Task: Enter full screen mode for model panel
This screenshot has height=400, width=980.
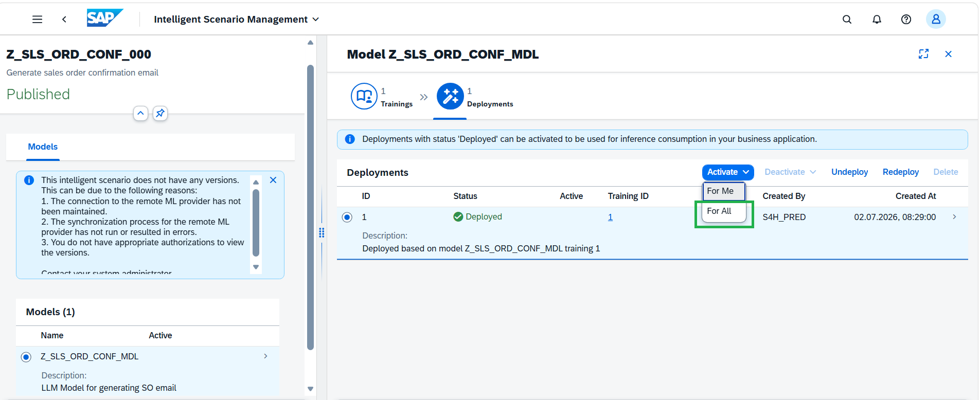Action: (x=923, y=54)
